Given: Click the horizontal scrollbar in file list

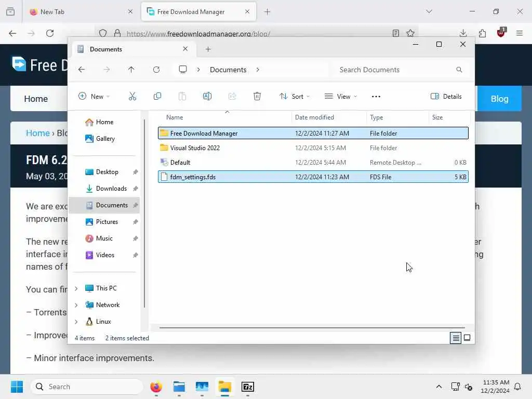Looking at the screenshot, I should (x=312, y=328).
